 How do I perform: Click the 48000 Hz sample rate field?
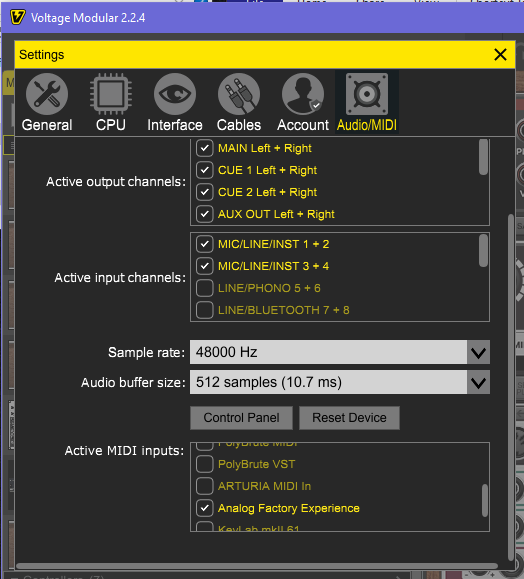coord(329,352)
